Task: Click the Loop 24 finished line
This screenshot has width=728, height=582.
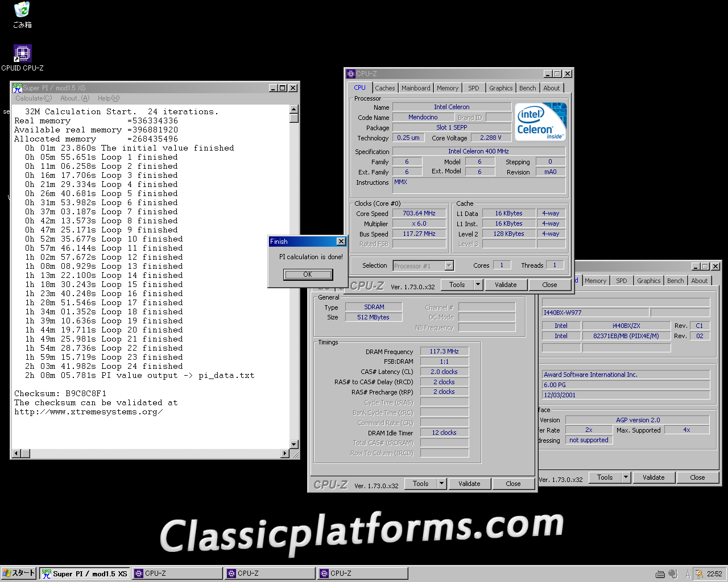Action: (104, 366)
